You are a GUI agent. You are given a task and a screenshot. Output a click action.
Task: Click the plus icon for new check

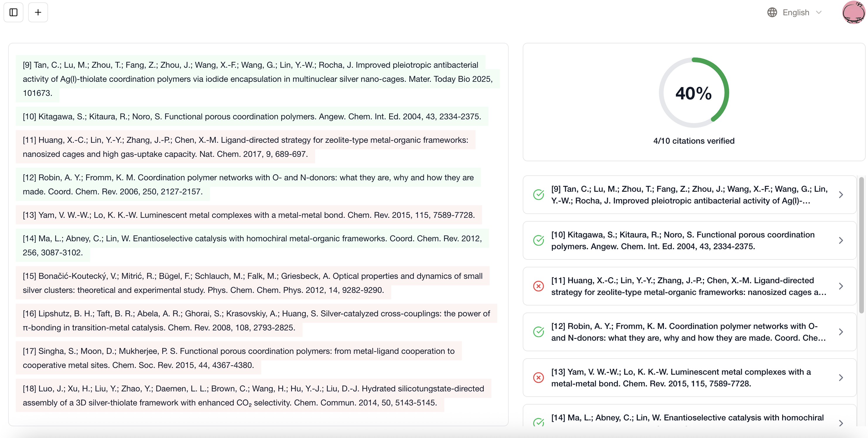point(38,13)
